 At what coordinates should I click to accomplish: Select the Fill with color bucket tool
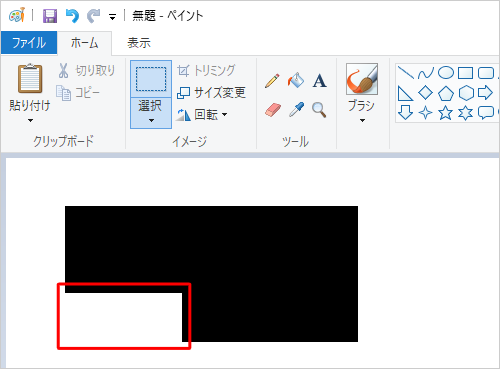[x=296, y=80]
